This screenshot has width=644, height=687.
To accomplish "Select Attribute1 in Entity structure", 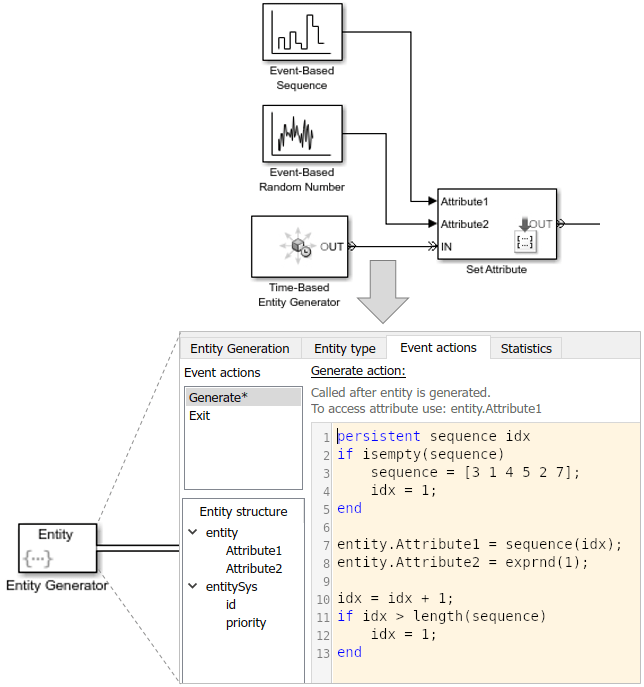I will 254,550.
